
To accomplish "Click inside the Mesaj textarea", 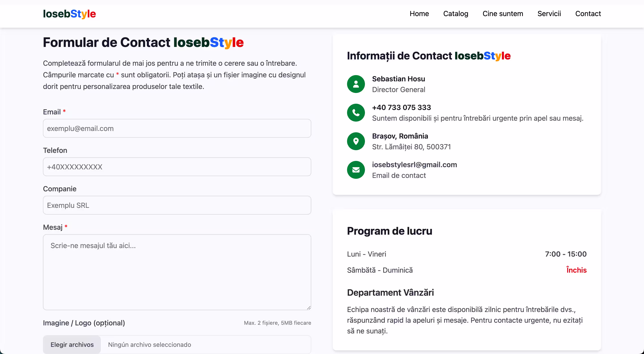I will [177, 272].
